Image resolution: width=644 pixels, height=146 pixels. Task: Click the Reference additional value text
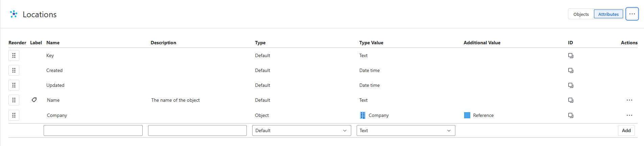pyautogui.click(x=483, y=115)
